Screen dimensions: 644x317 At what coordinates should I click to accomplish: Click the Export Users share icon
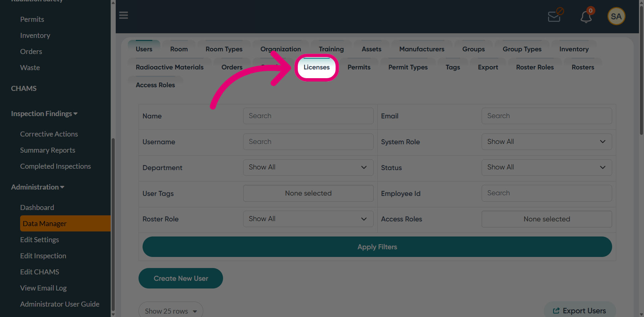556,311
